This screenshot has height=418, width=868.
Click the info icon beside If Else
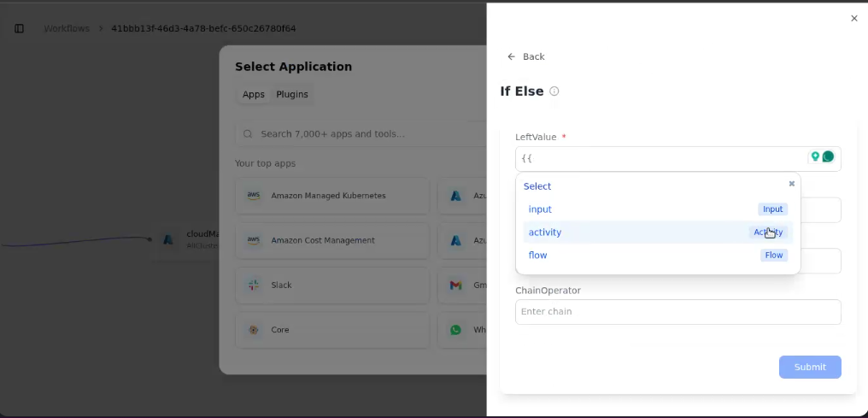point(554,91)
